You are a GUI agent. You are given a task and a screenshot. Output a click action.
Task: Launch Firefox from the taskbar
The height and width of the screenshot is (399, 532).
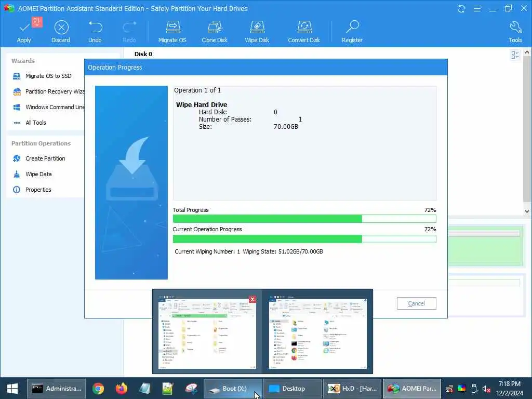121,389
